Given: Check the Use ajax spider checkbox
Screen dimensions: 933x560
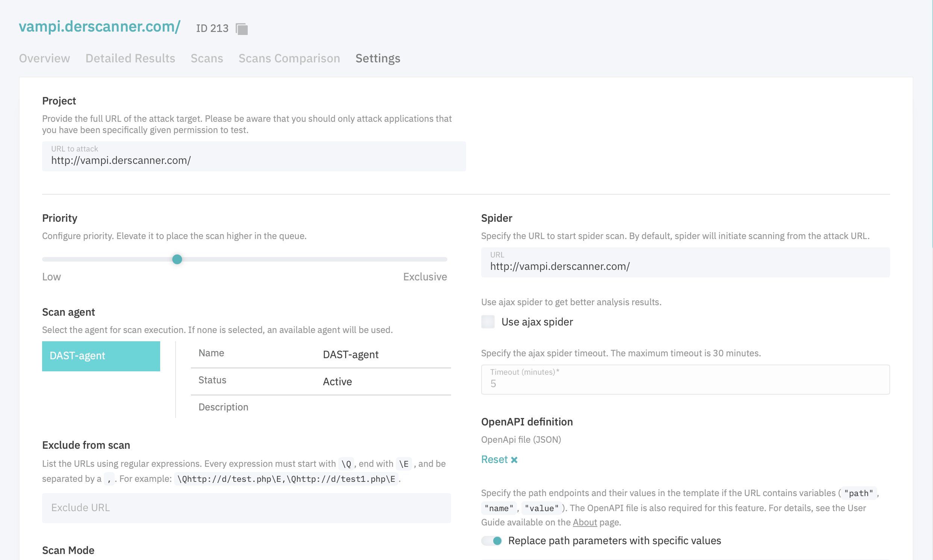Looking at the screenshot, I should tap(488, 322).
